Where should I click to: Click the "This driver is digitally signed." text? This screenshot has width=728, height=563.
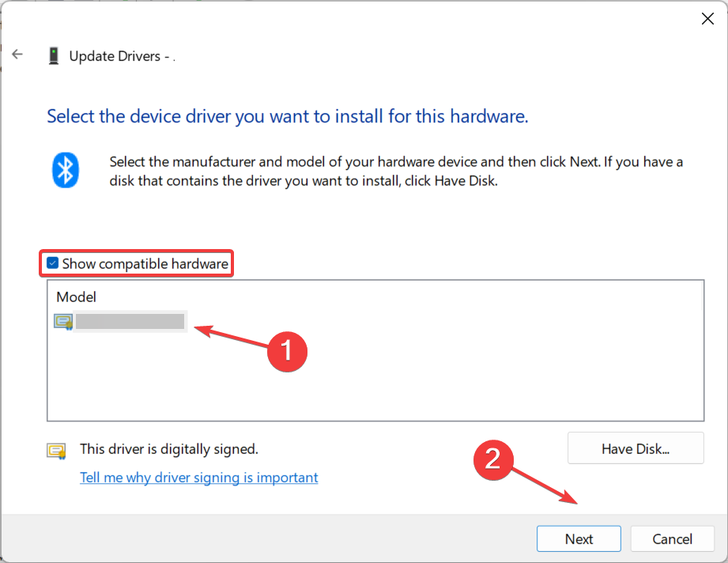click(x=169, y=449)
